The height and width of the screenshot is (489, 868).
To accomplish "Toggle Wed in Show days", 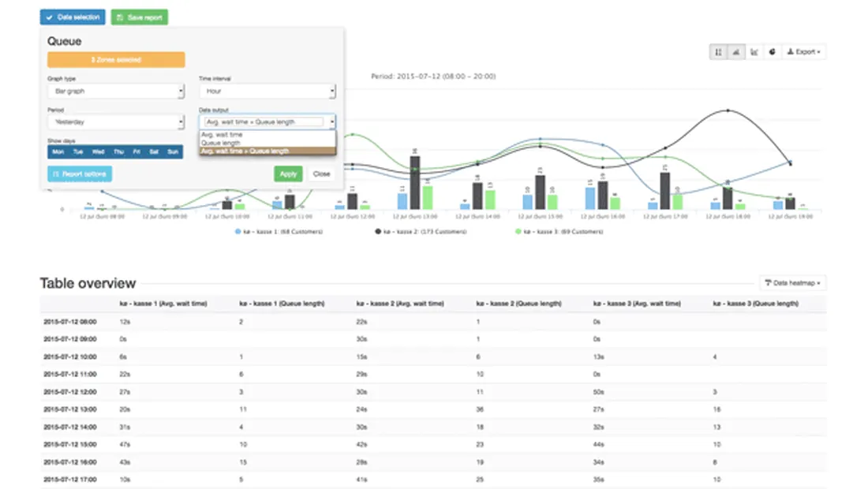I will point(99,151).
